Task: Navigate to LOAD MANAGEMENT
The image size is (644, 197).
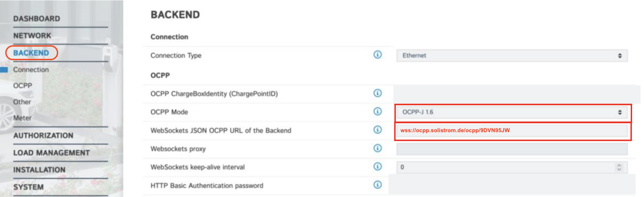Action: point(52,153)
